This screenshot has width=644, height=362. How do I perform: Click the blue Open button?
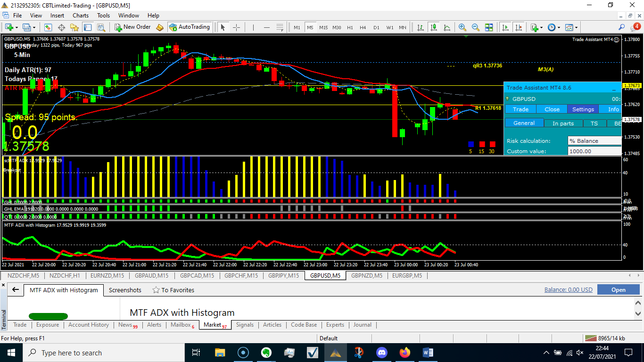pos(618,290)
